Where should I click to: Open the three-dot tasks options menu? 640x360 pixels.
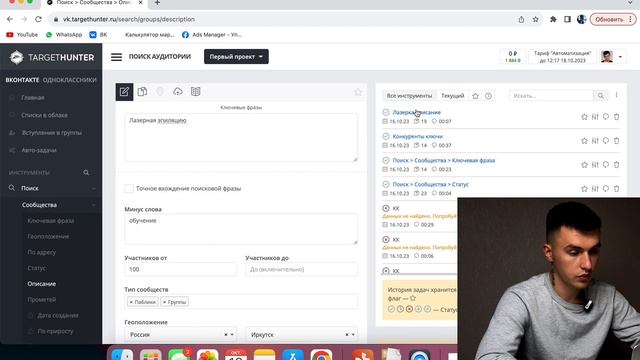[x=616, y=95]
